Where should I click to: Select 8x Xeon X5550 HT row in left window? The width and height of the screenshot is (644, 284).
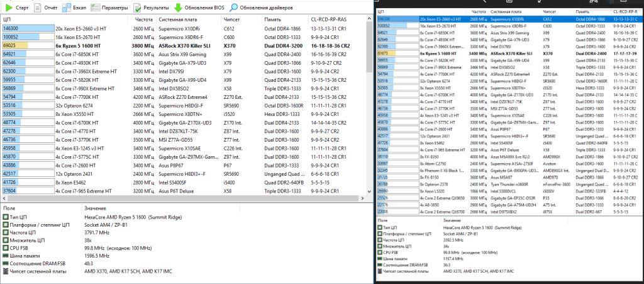pos(184,114)
